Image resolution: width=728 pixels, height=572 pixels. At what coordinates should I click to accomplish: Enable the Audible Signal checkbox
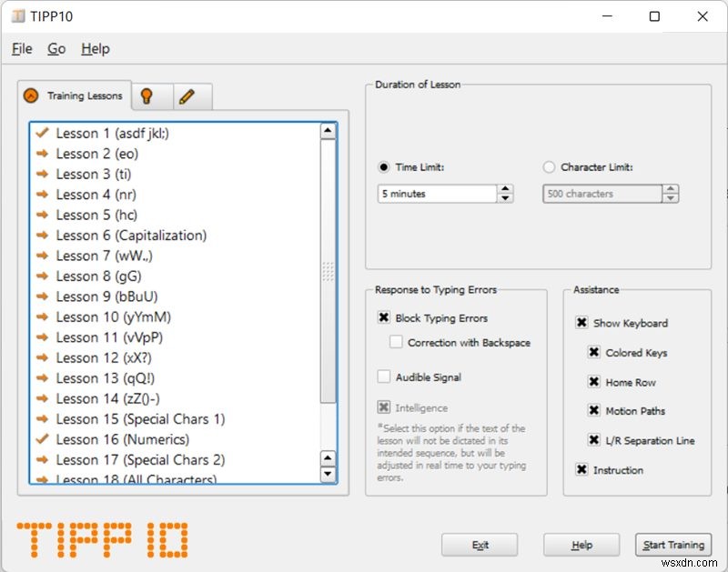(x=384, y=376)
